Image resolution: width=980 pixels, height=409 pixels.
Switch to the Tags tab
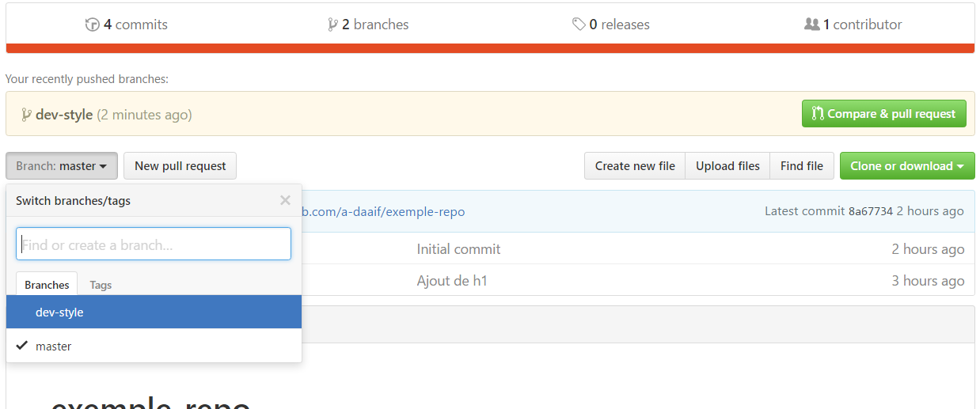tap(101, 285)
